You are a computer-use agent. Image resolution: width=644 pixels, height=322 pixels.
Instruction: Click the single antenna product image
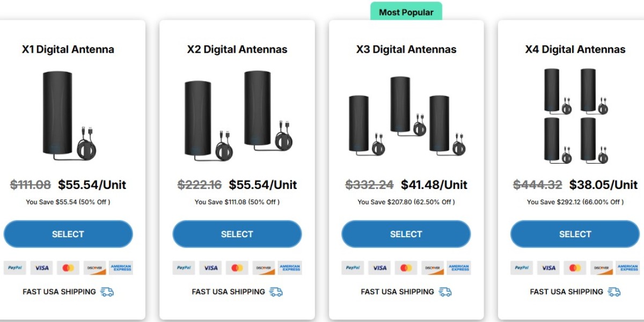tap(68, 114)
